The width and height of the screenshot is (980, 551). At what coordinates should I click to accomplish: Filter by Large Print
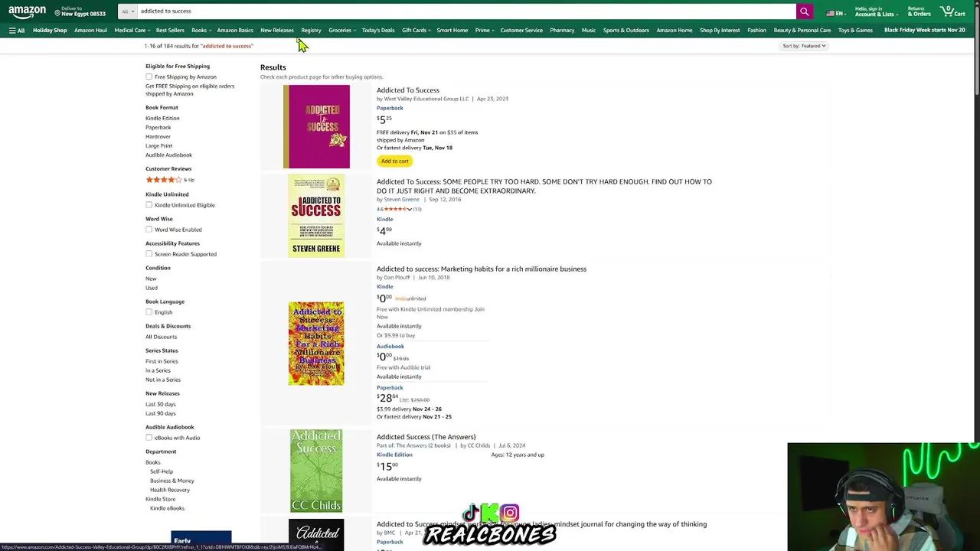tap(158, 146)
